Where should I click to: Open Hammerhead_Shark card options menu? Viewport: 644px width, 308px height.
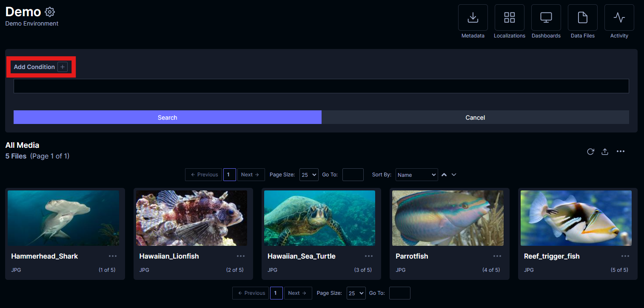click(x=113, y=256)
